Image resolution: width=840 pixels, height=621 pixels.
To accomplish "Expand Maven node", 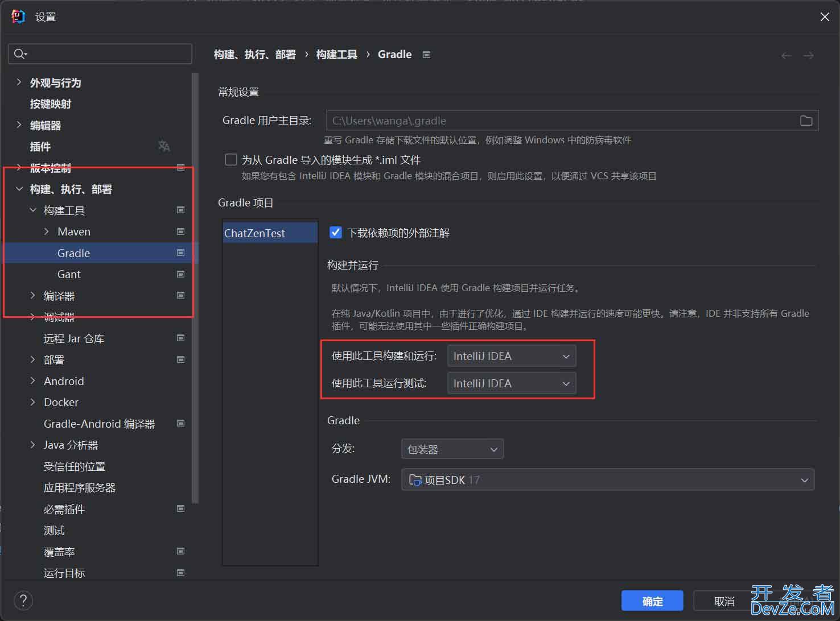I will click(x=47, y=231).
